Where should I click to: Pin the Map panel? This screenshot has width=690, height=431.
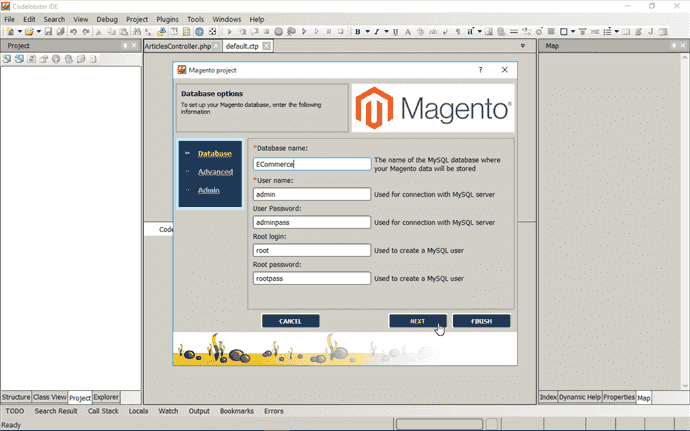click(x=674, y=45)
